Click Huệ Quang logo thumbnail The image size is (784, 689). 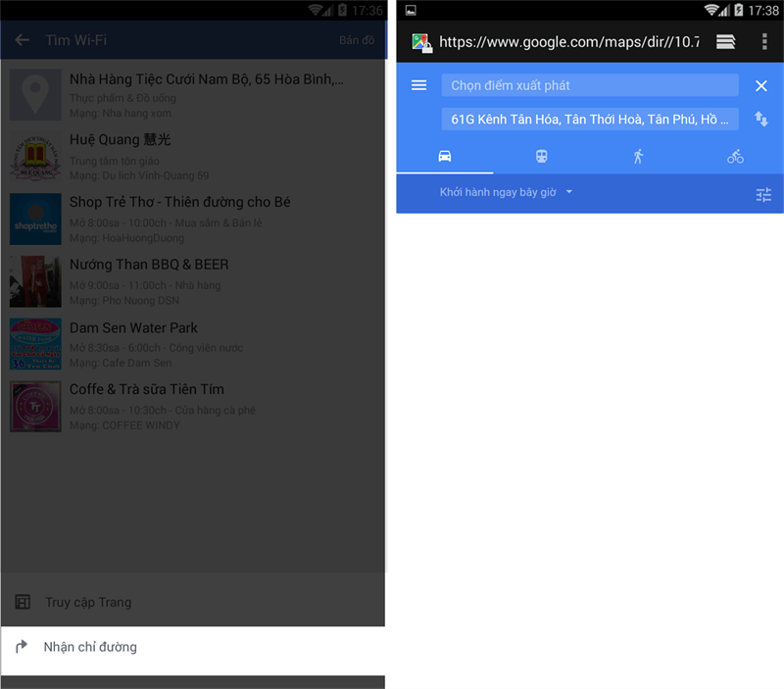click(x=35, y=157)
